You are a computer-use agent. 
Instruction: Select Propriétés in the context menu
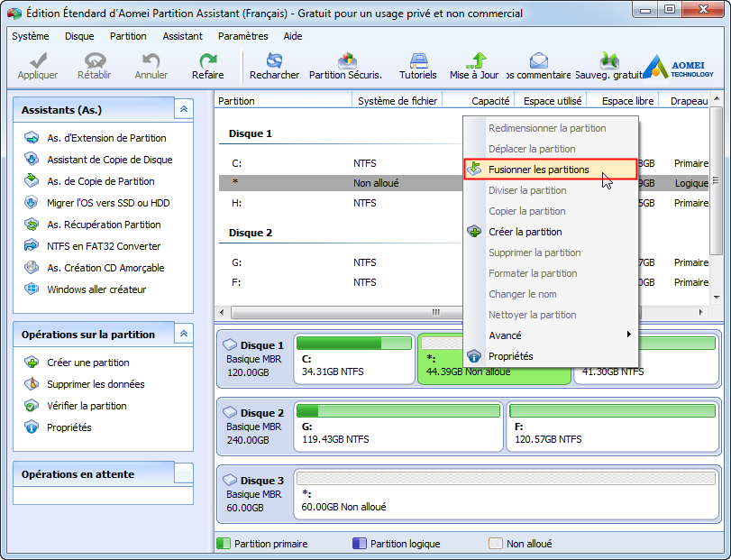click(x=551, y=356)
